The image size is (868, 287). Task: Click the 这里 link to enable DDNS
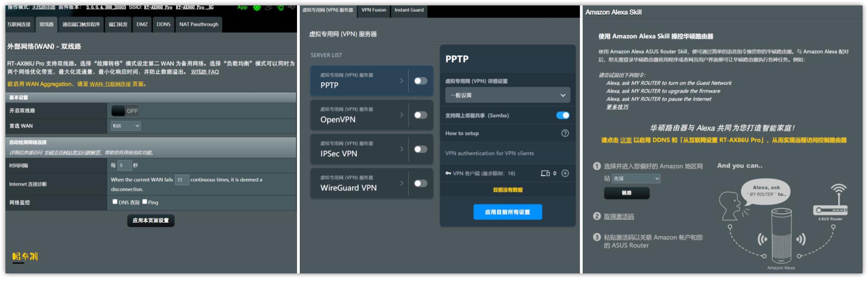pos(626,140)
